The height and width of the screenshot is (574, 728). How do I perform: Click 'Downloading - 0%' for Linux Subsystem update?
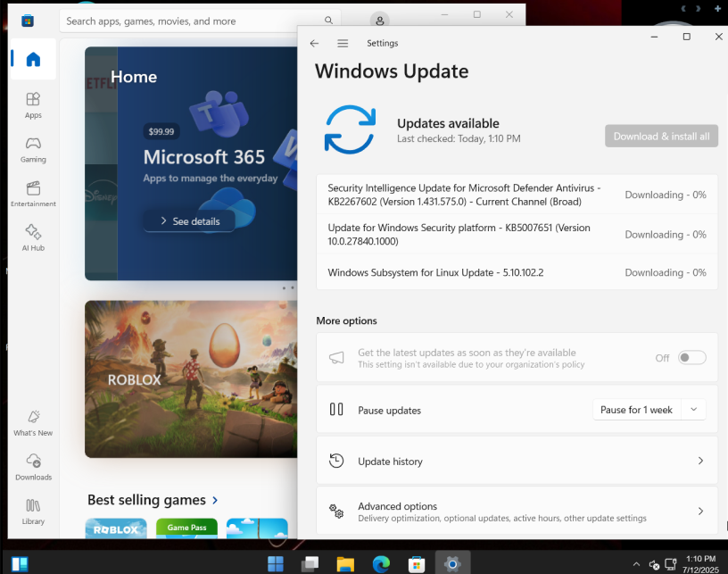[x=666, y=272]
